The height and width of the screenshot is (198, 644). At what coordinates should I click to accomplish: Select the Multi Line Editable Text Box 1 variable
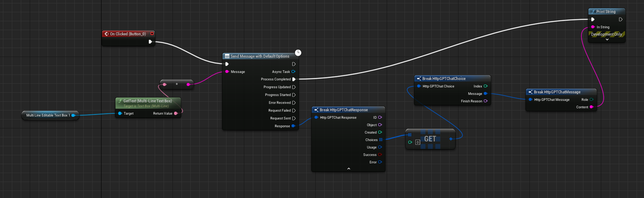point(48,115)
